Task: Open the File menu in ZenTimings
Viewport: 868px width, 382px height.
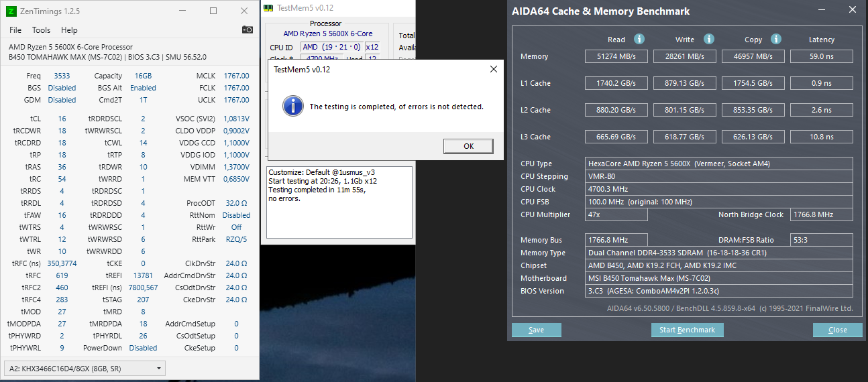Action: point(15,30)
